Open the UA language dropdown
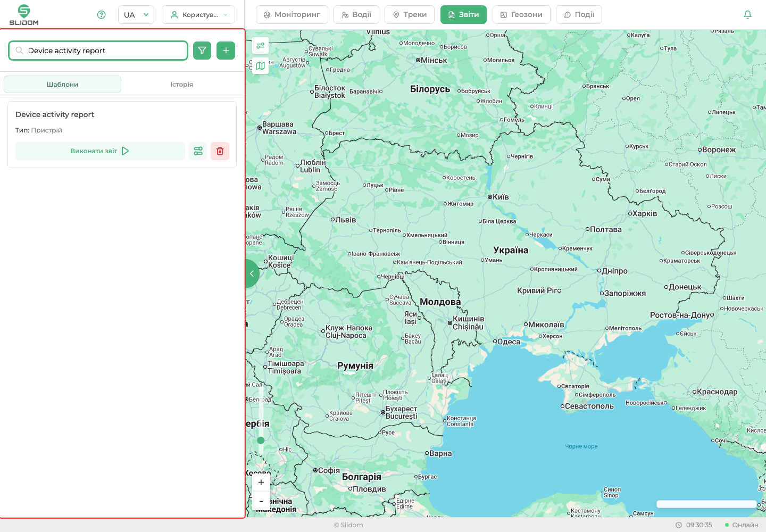The image size is (766, 532). 136,15
